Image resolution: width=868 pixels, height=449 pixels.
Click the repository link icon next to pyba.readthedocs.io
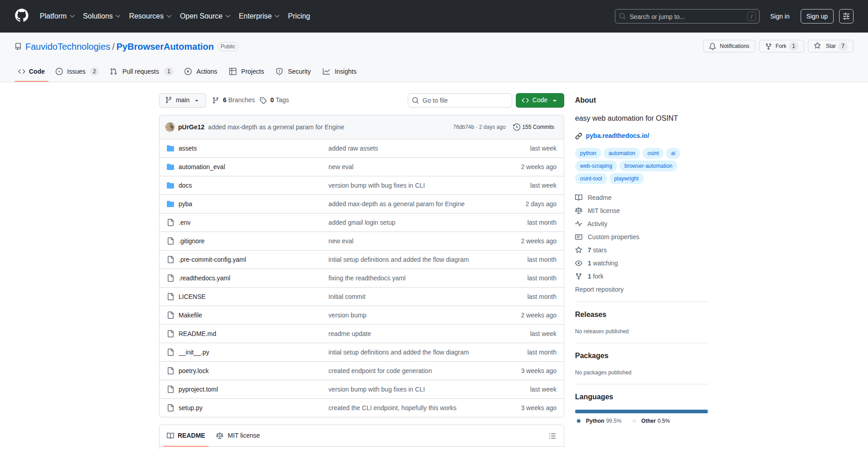point(578,136)
